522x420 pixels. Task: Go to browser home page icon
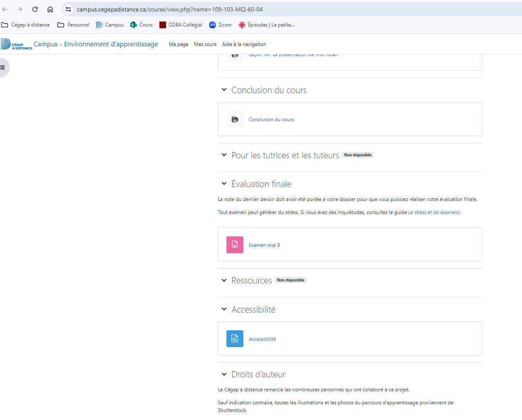(50, 9)
